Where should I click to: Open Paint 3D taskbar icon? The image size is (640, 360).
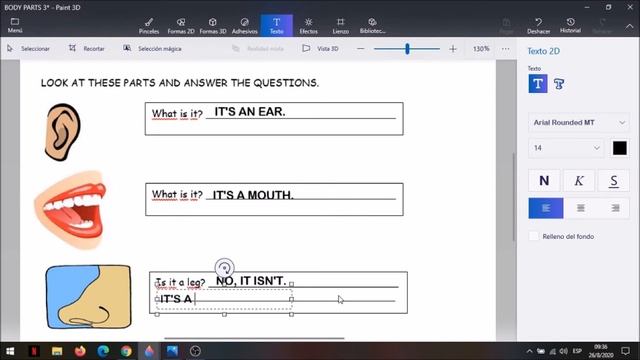coord(149,351)
